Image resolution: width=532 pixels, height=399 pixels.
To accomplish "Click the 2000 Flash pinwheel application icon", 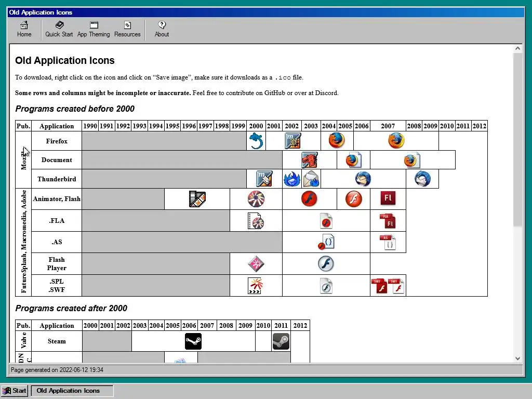I will coord(256,199).
